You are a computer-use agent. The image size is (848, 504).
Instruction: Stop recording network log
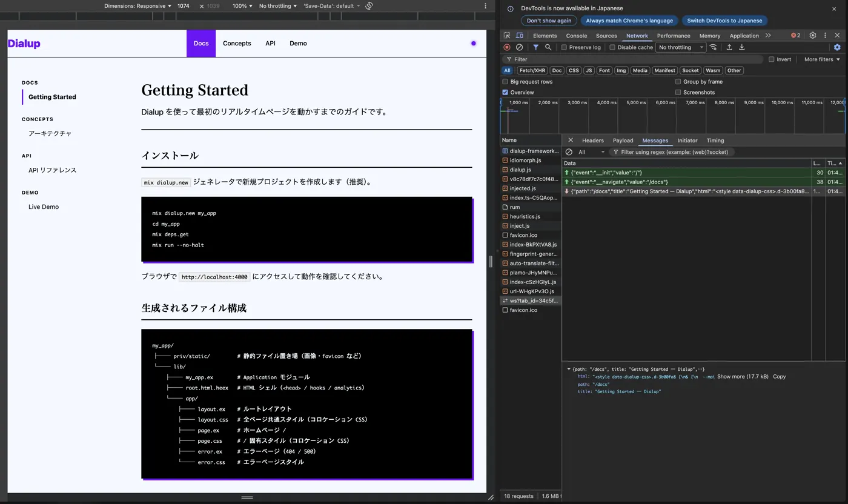(x=507, y=47)
